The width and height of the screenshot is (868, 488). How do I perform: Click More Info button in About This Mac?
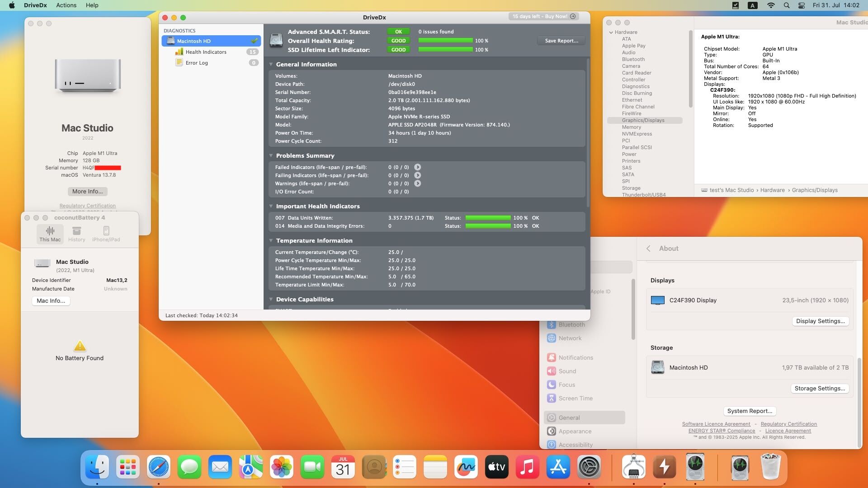pyautogui.click(x=87, y=192)
